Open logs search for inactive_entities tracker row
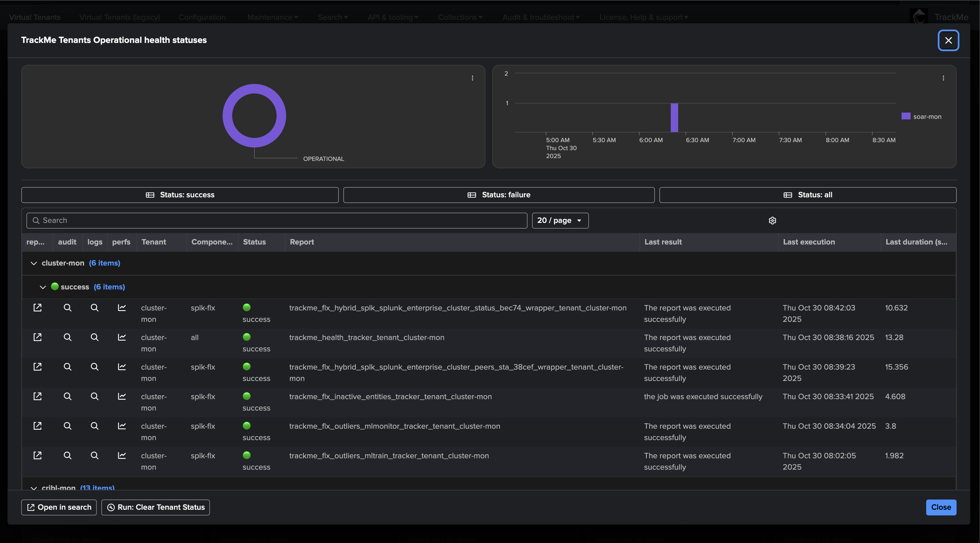980x543 pixels. [94, 397]
